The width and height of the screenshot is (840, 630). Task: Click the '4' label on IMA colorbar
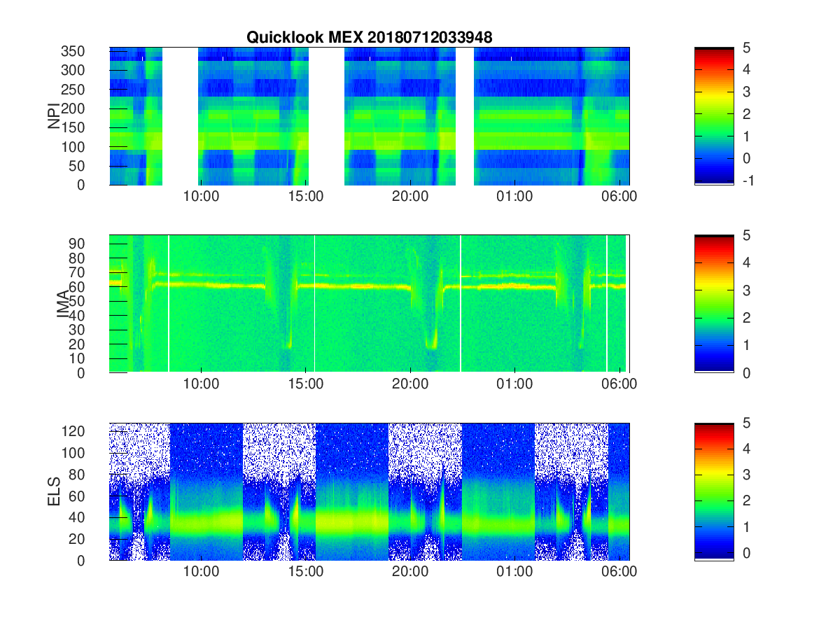pos(745,262)
